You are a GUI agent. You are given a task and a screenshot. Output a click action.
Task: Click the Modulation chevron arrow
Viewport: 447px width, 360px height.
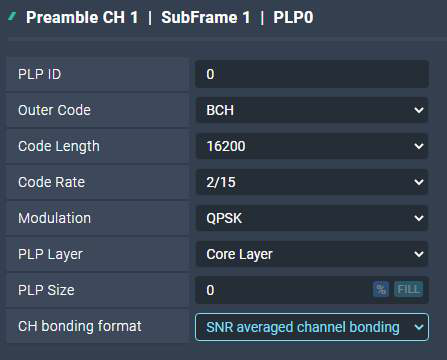(419, 218)
